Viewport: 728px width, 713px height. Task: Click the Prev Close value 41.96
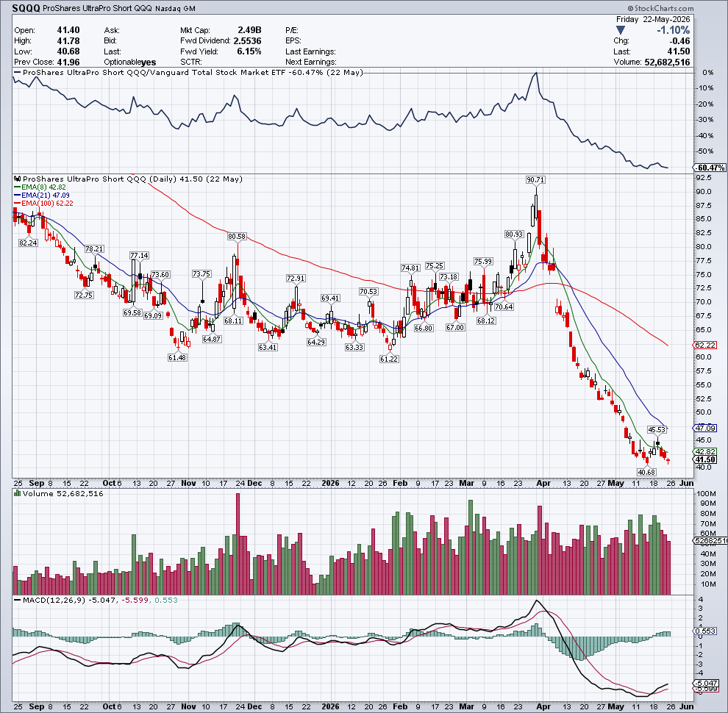[68, 62]
